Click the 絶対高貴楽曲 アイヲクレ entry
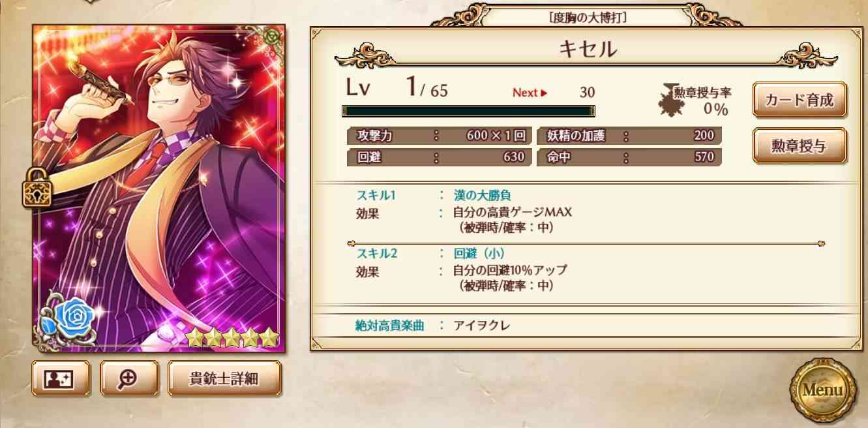 tap(433, 325)
